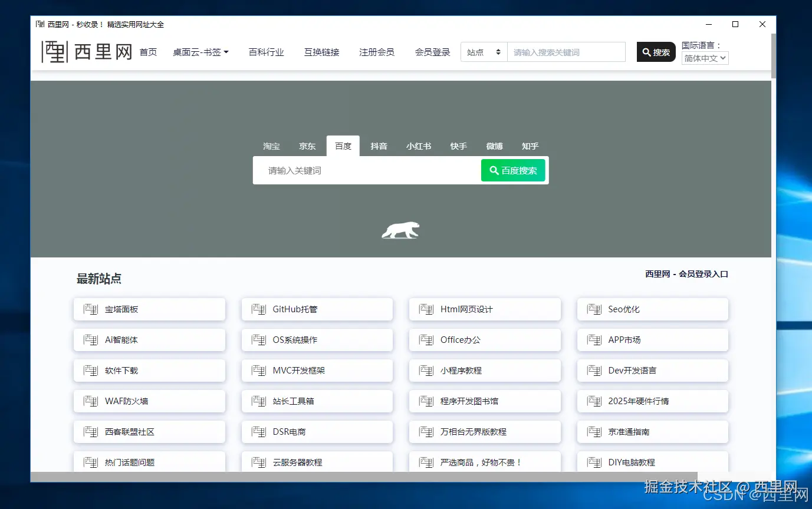Click the icon on the Dev开发语言 card
812x509 pixels.
click(594, 371)
